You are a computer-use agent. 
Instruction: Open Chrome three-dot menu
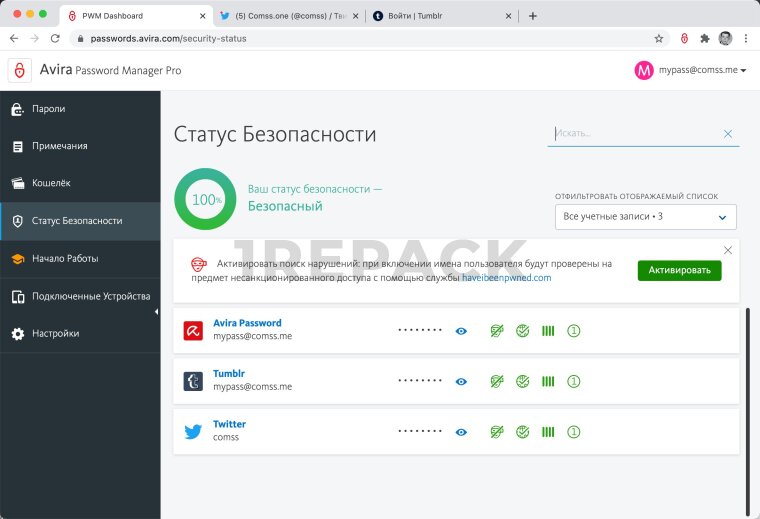pyautogui.click(x=746, y=38)
